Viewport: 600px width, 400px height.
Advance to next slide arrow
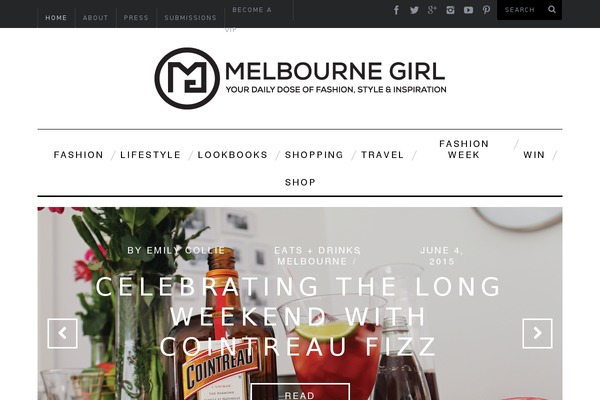pyautogui.click(x=537, y=333)
